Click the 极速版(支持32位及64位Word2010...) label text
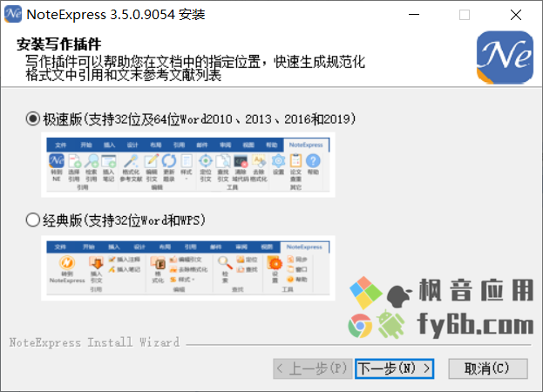Screen dimensions: 543x392 200,119
